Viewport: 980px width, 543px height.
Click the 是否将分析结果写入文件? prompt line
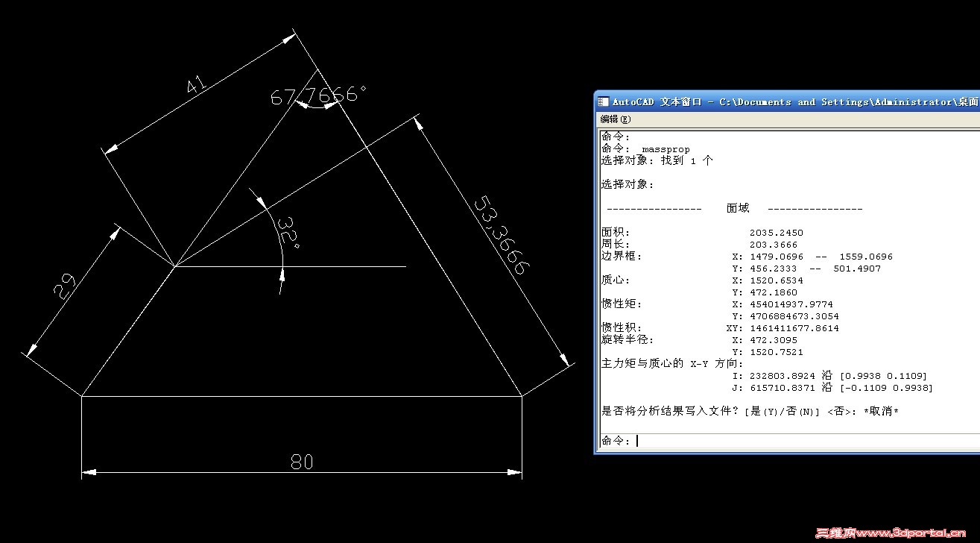[750, 411]
